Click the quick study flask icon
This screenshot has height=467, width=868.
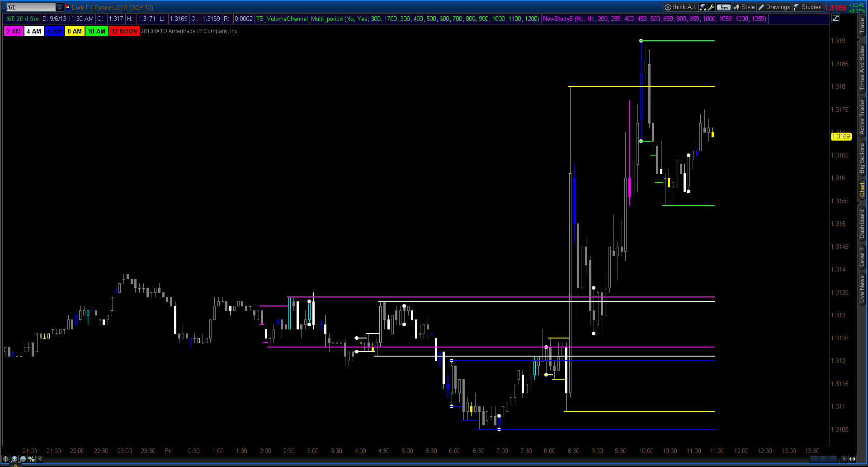pos(703,7)
